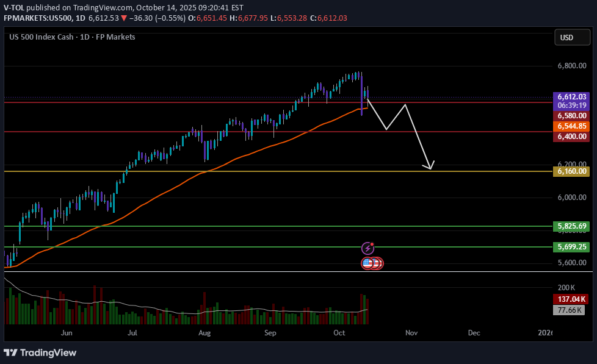Click the yellow 6,160.00 support level label
Image resolution: width=597 pixels, height=364 pixels.
coord(571,172)
